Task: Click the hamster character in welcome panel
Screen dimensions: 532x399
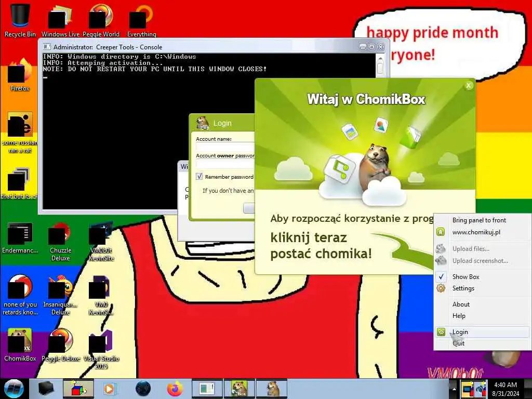Action: [375, 166]
